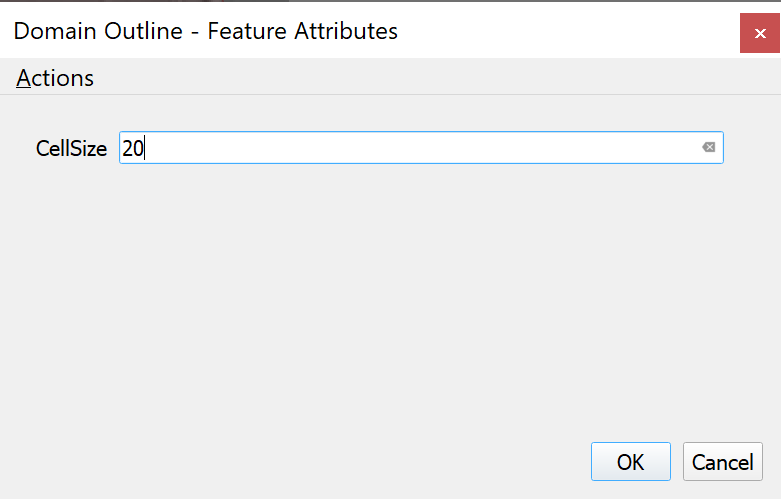Accept the CellSize value by clicking OK
Viewport: 781px width, 499px height.
[630, 462]
